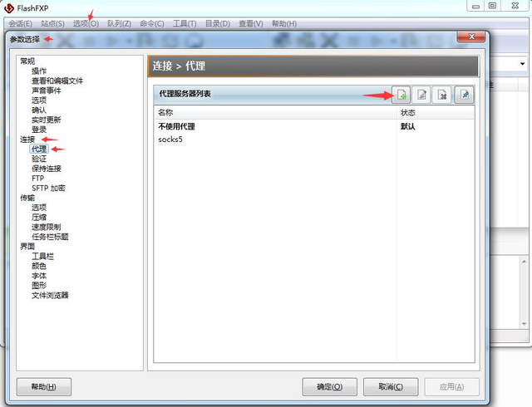This screenshot has height=407, width=532.
Task: Select 文件浏览器 tree item
Action: [x=50, y=296]
